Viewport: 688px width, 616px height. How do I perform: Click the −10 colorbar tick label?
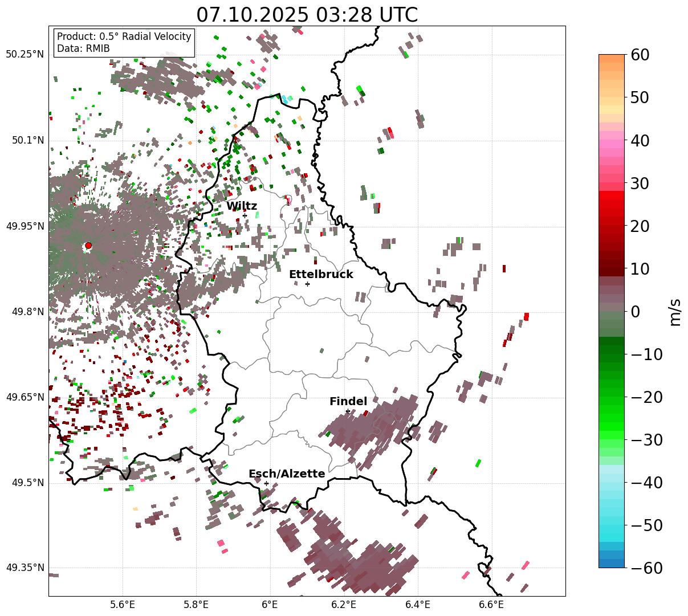[x=647, y=354]
